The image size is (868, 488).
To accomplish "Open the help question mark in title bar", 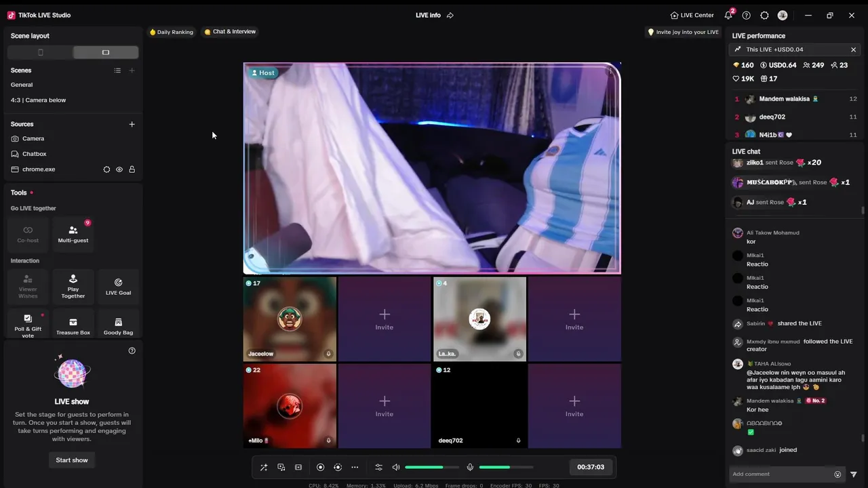I will (x=747, y=15).
